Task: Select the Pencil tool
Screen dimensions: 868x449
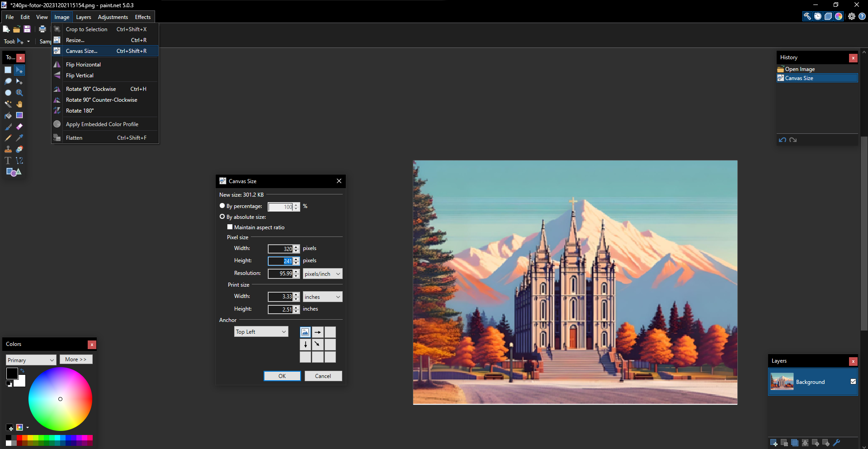Action: (8, 138)
